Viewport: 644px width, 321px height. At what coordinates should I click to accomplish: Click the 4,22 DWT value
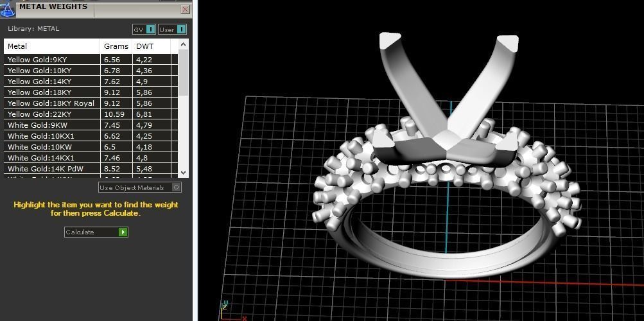click(144, 60)
